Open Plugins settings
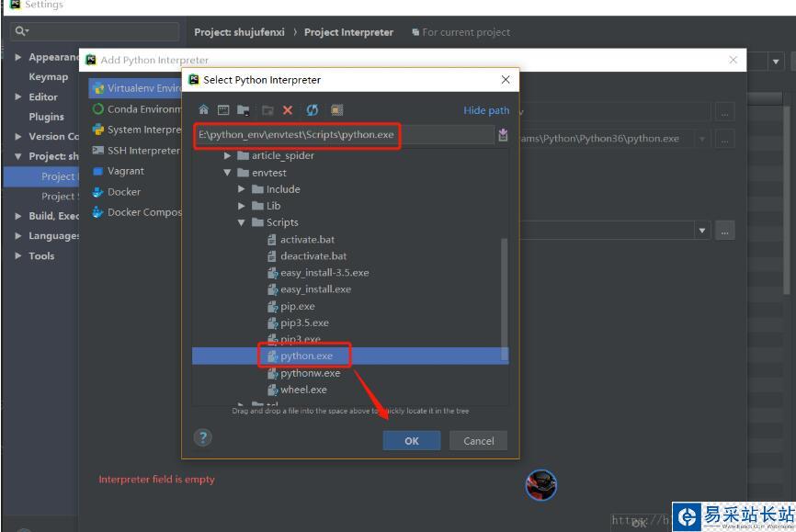Viewport: 796px width, 532px height. click(x=46, y=118)
